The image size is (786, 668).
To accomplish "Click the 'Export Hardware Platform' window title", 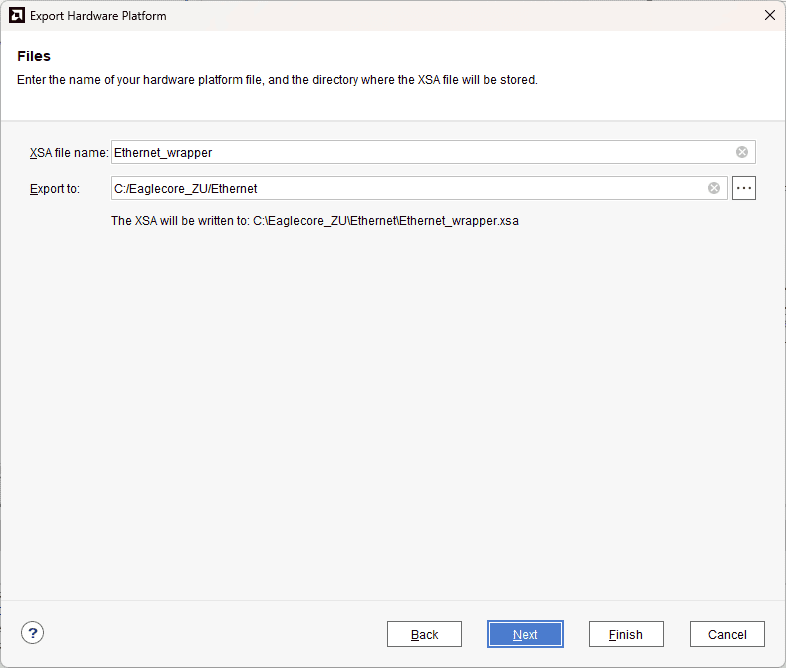I will tap(98, 16).
